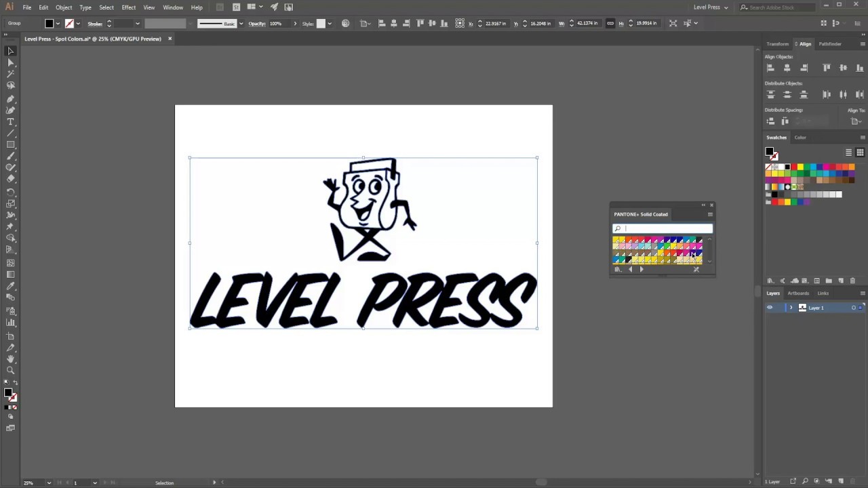Switch Swatches panel to thumbnail view
The height and width of the screenshot is (488, 868).
(x=860, y=152)
